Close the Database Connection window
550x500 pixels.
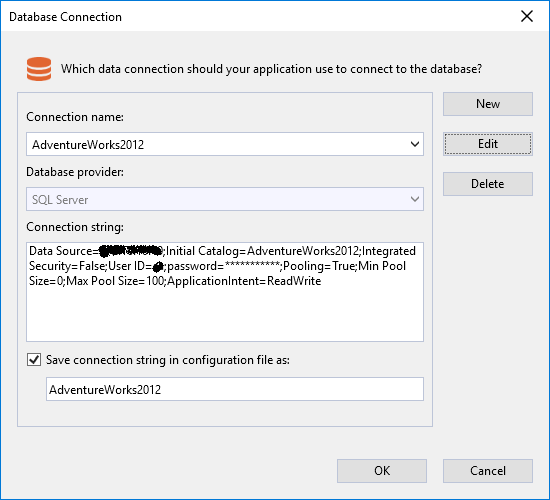pos(526,16)
